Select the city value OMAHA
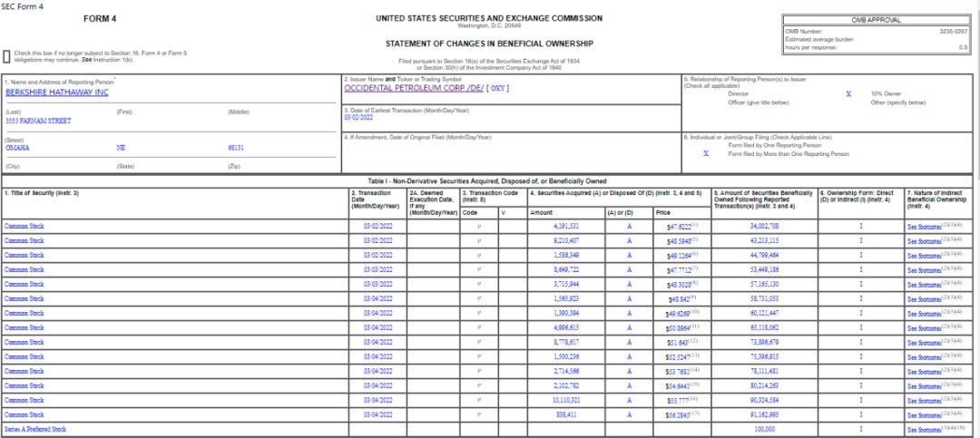 (x=17, y=148)
